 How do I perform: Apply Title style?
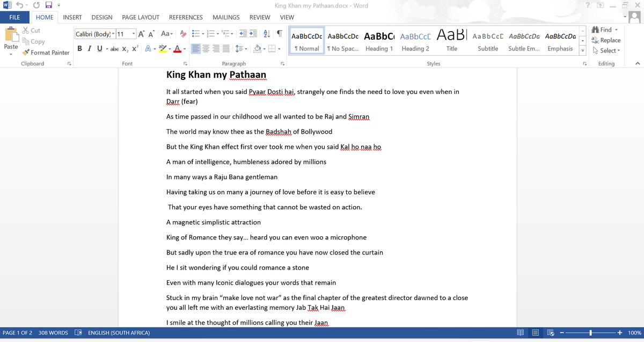point(452,40)
